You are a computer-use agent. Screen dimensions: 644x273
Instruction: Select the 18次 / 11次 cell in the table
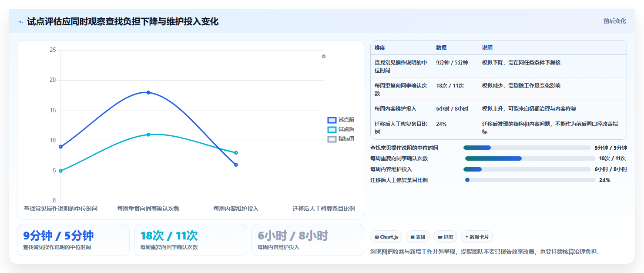450,85
